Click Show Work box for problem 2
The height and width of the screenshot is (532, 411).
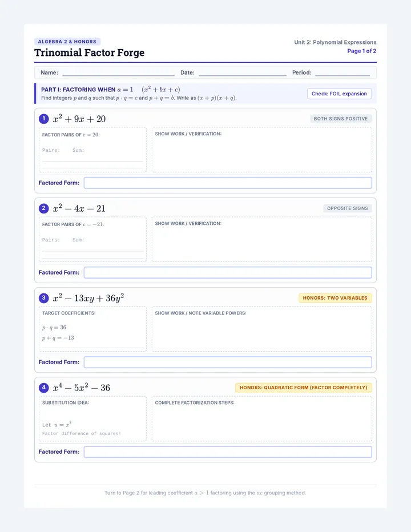[261, 239]
